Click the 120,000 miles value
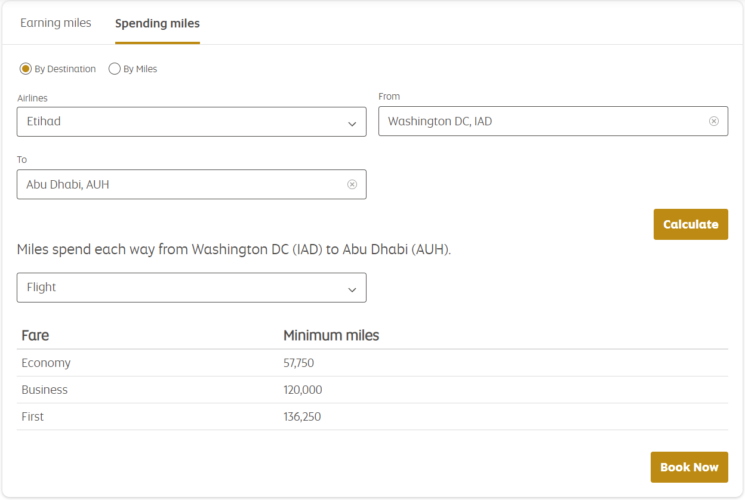Image resolution: width=745 pixels, height=500 pixels. coord(303,390)
